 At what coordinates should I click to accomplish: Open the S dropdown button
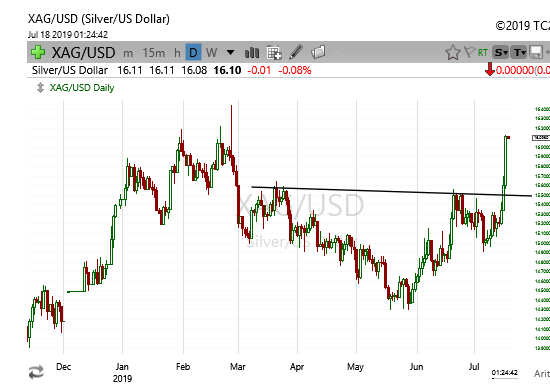pos(500,53)
